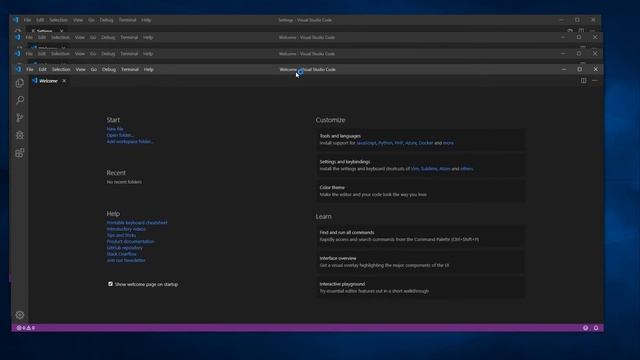
Task: Open Product documentation link
Action: click(131, 242)
